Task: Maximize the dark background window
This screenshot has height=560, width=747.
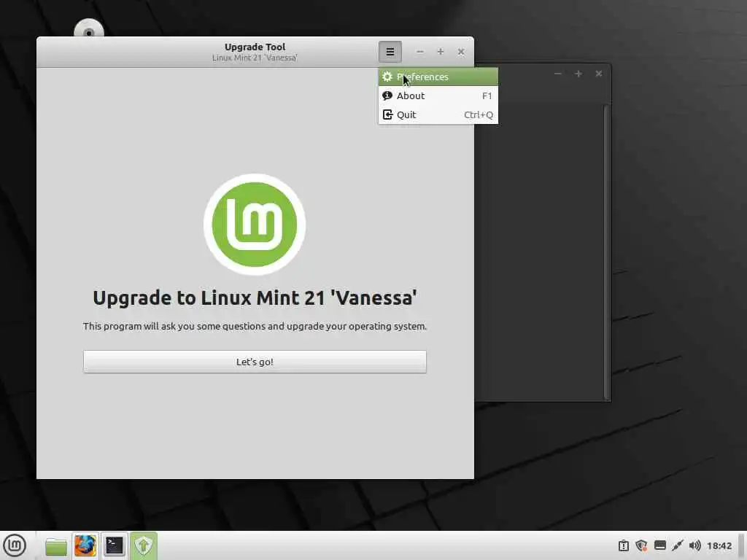Action: click(578, 74)
